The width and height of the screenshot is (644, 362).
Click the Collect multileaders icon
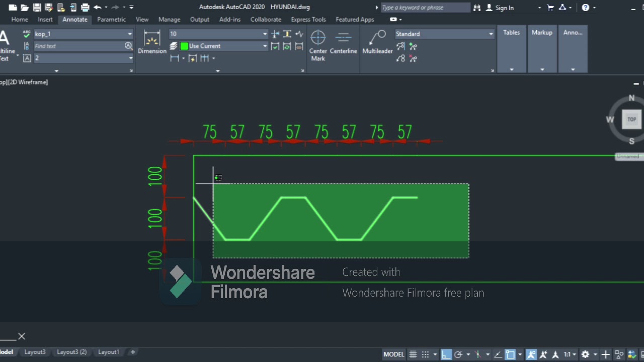pos(400,58)
